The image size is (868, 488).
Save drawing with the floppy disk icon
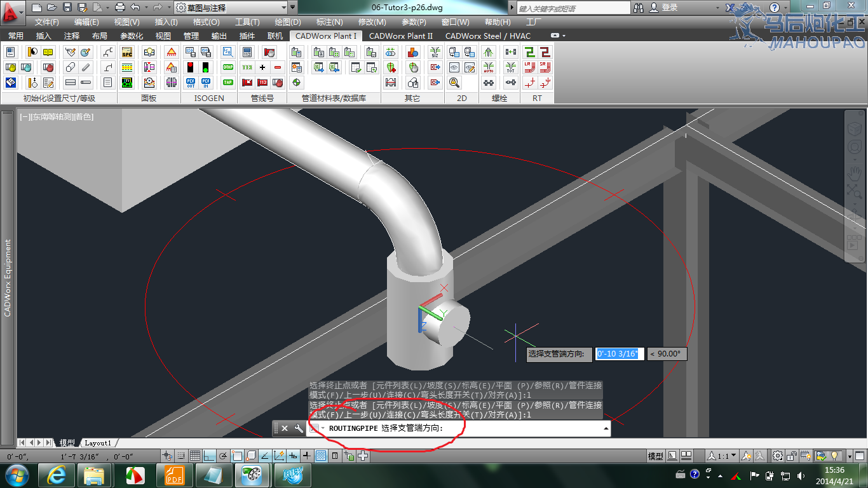pyautogui.click(x=67, y=8)
